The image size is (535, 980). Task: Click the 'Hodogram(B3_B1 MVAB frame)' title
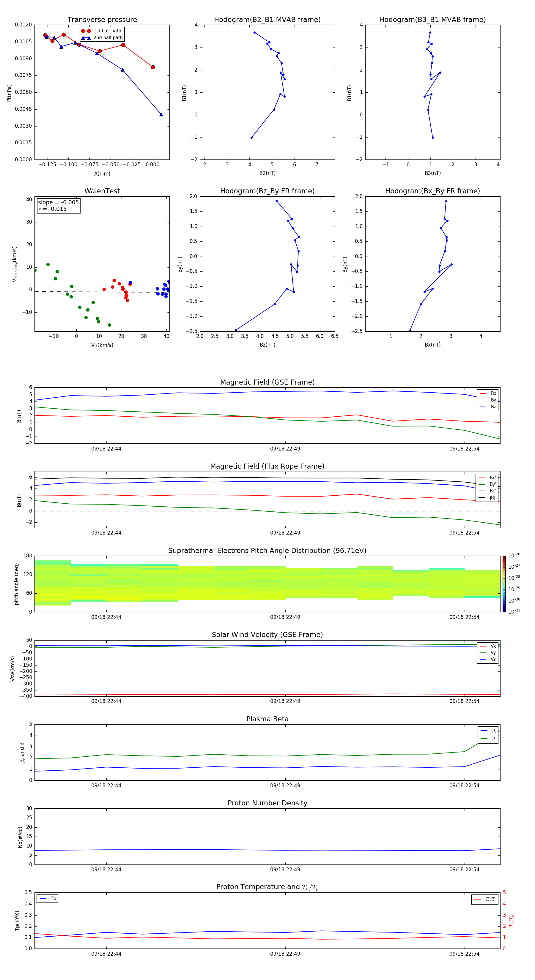point(432,20)
